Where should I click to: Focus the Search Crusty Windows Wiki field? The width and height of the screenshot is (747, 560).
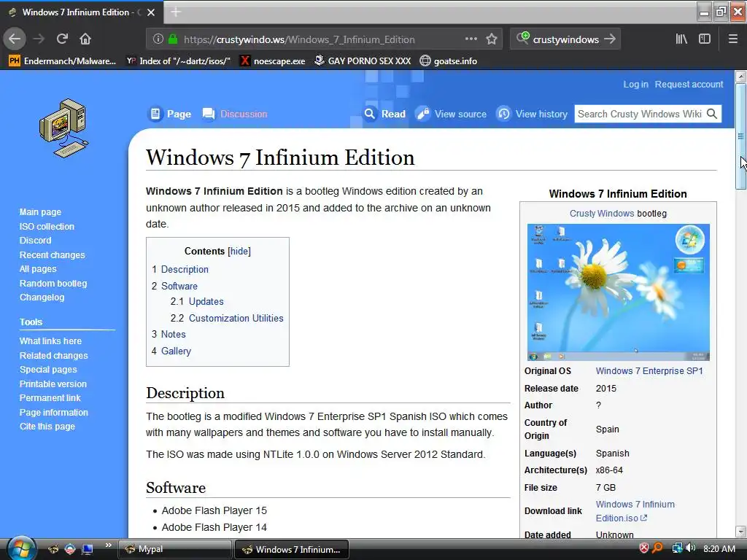640,114
